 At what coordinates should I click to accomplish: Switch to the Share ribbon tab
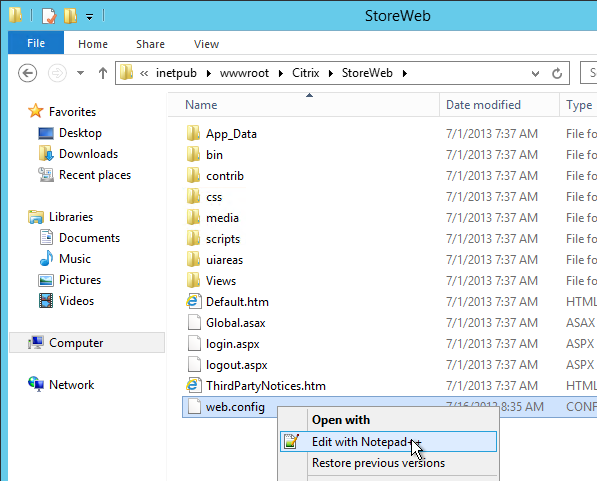pyautogui.click(x=150, y=44)
